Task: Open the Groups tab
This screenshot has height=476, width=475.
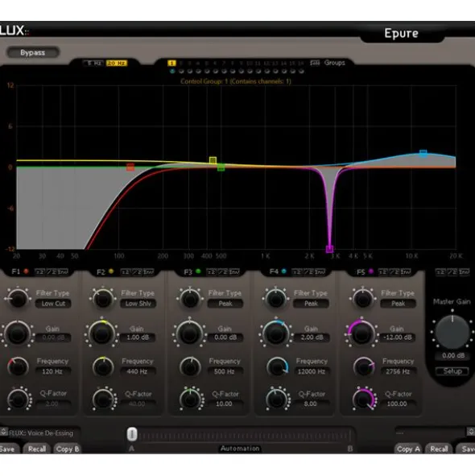Action: click(x=334, y=63)
